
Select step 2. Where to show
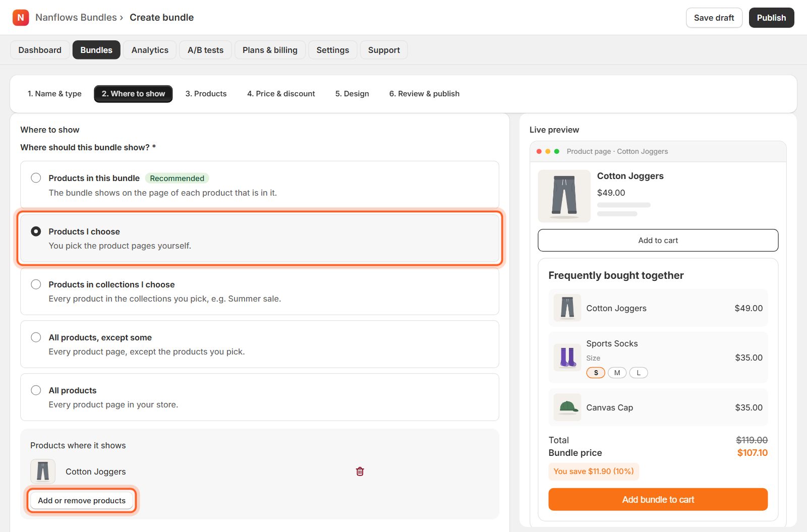133,94
